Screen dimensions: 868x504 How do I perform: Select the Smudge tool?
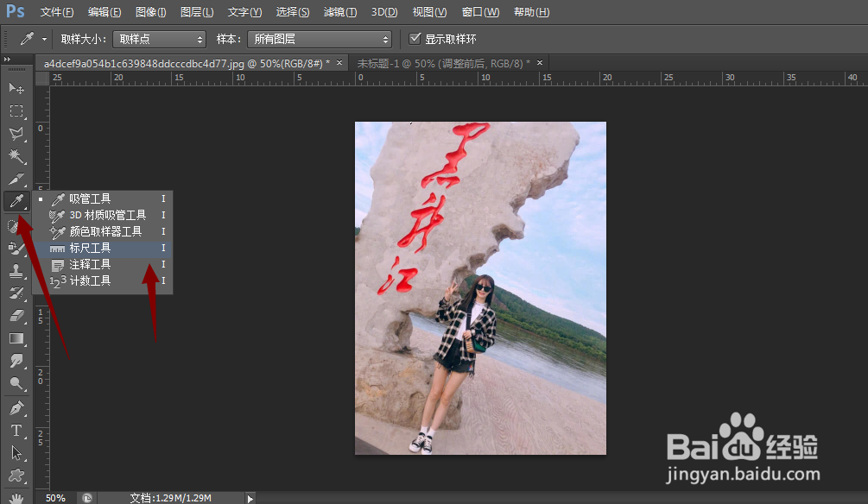pyautogui.click(x=16, y=362)
